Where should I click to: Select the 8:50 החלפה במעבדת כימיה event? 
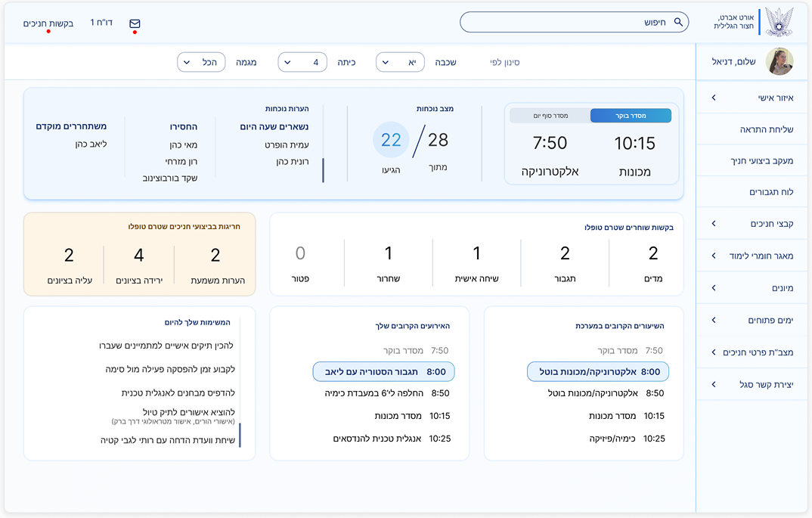[387, 393]
